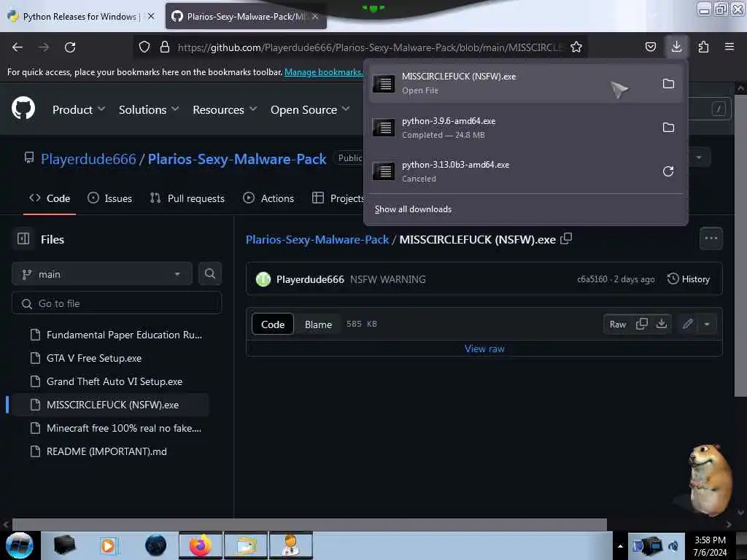Open Windows Start button
This screenshot has height=560, width=747.
click(20, 545)
